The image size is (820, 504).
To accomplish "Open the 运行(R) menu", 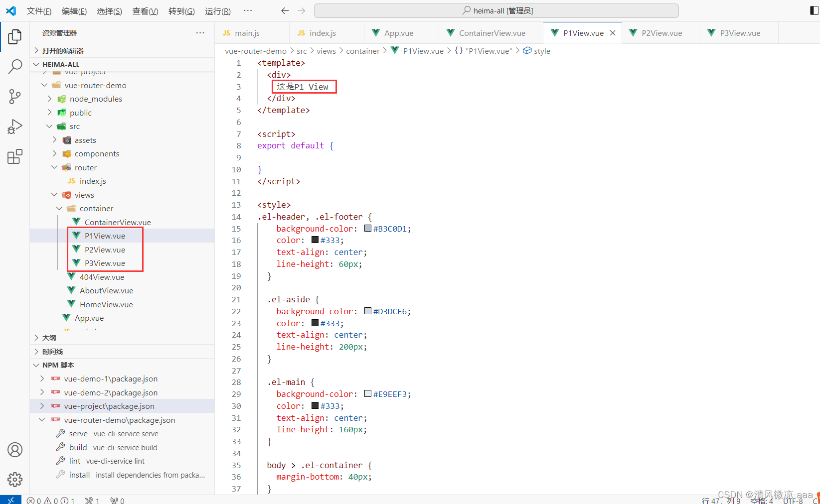I will coord(218,11).
